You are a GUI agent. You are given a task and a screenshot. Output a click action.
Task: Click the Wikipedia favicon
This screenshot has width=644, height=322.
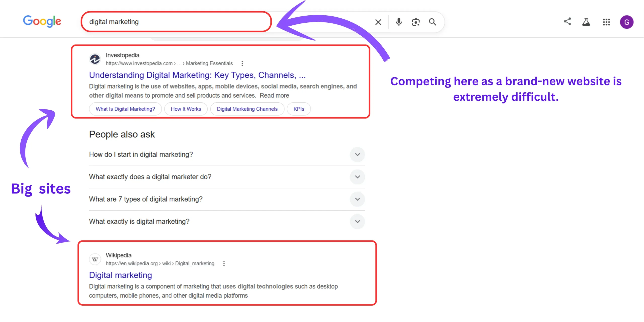click(x=95, y=259)
